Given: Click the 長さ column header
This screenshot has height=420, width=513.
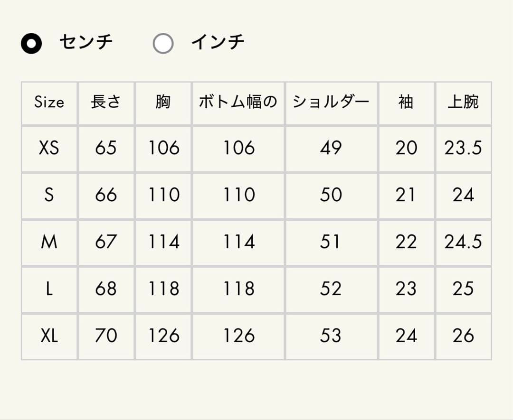Looking at the screenshot, I should point(106,103).
